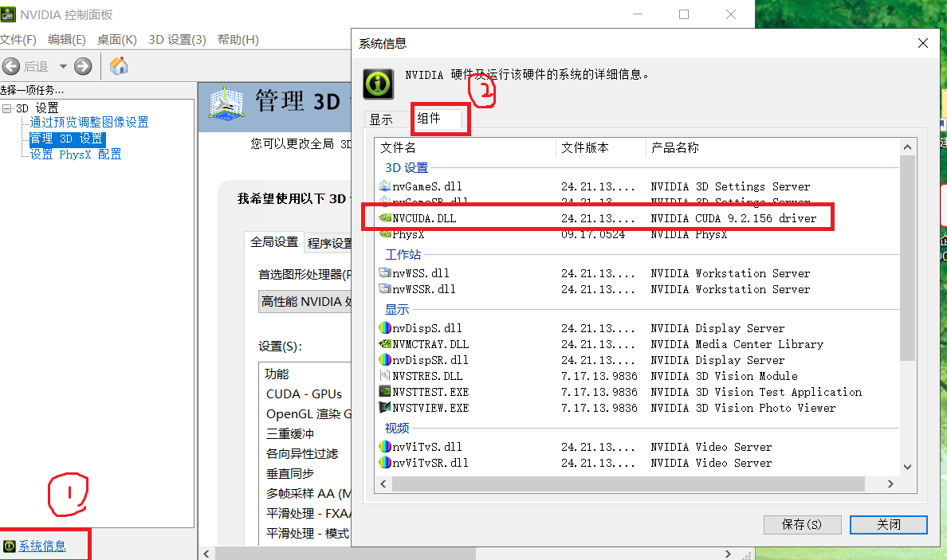Viewport: 947px width, 560px height.
Task: Click the 产品名称 column header
Action: click(772, 148)
